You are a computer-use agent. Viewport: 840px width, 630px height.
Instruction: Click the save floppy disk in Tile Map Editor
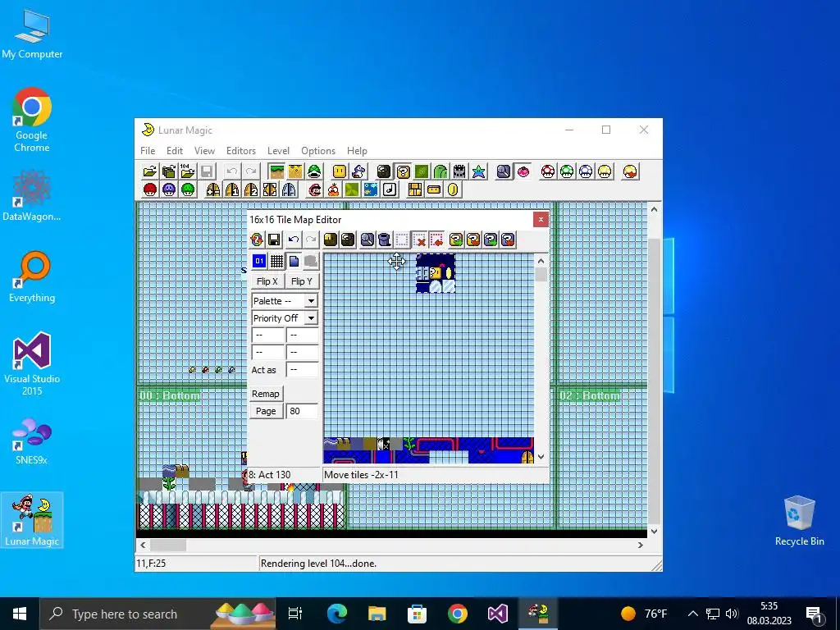point(274,240)
